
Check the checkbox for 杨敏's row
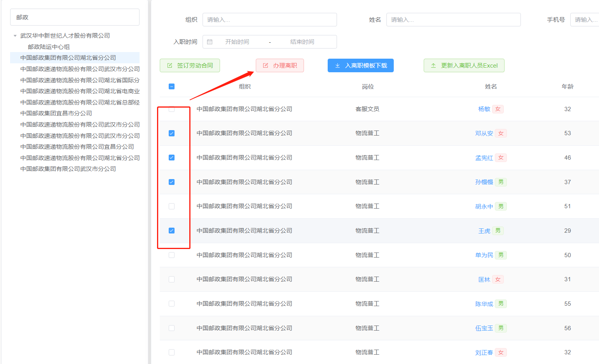tap(171, 109)
